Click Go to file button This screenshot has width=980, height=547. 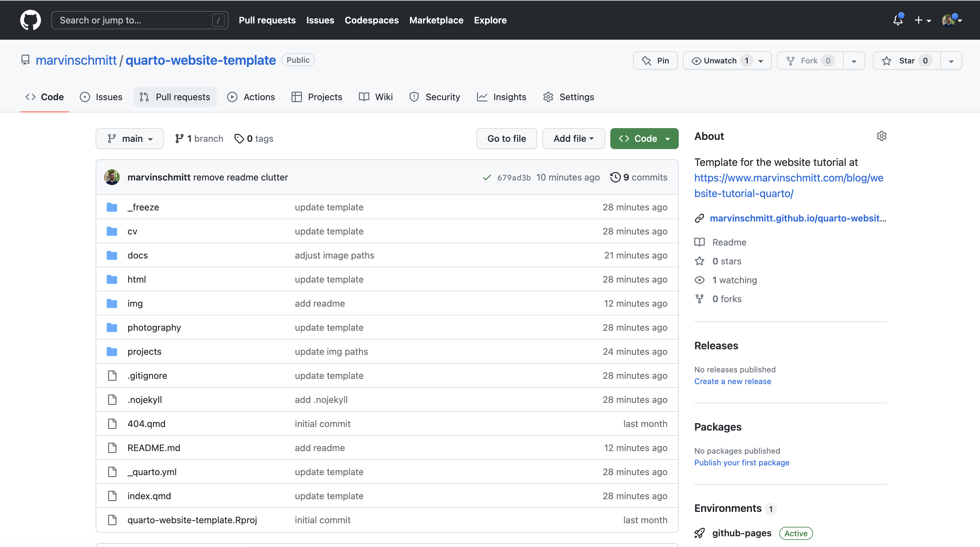pos(506,139)
